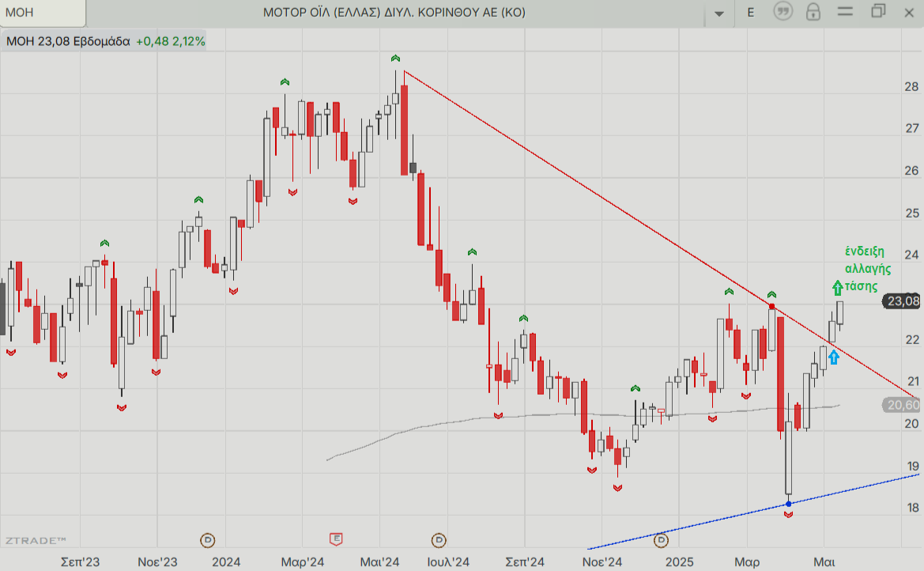Click the chart title ΜΟΤΟΡ ΟΪΛ (ΕΛΛΑΣ)
This screenshot has height=571, width=924.
(394, 13)
